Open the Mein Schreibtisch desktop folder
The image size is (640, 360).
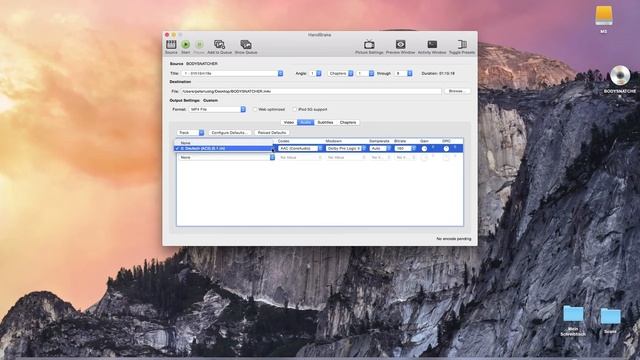click(573, 314)
